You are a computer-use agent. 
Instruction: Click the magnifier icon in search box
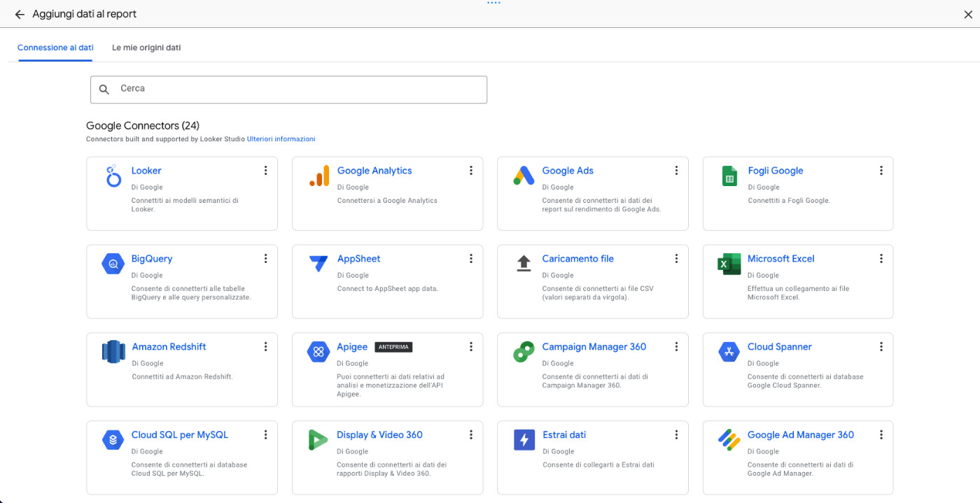click(x=104, y=90)
